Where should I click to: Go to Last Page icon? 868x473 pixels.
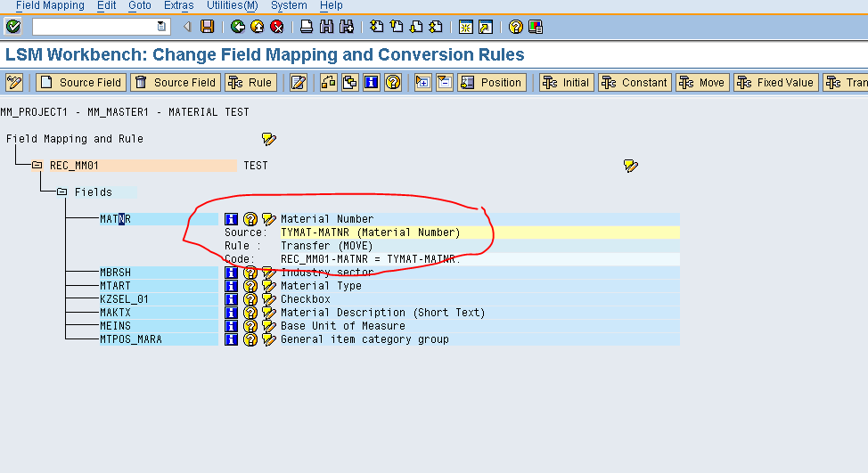pos(436,26)
